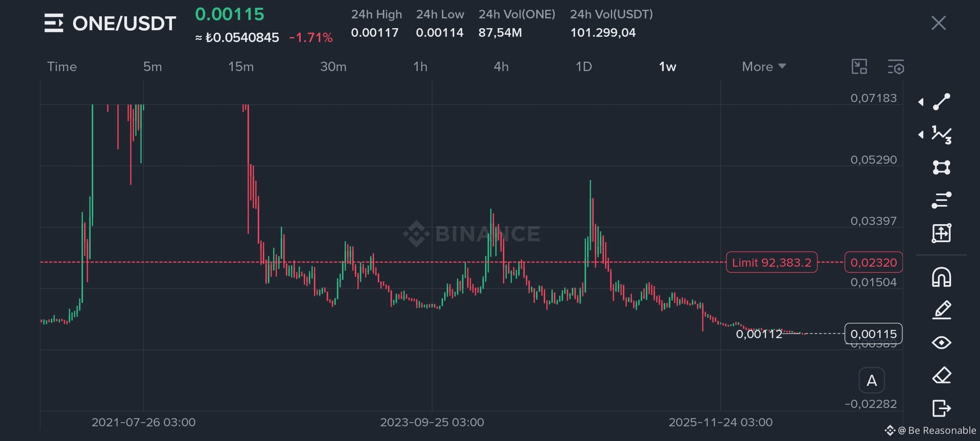
Task: Click the Limit 92,383.2 order label
Action: tap(772, 262)
